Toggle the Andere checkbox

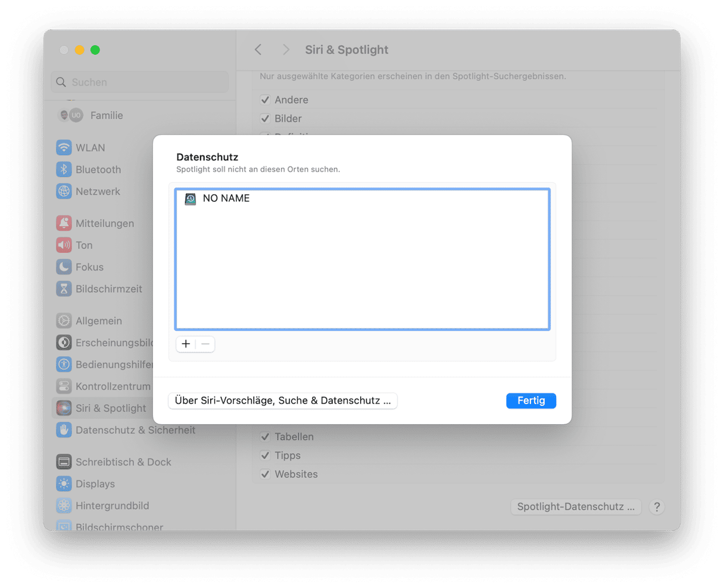(265, 100)
